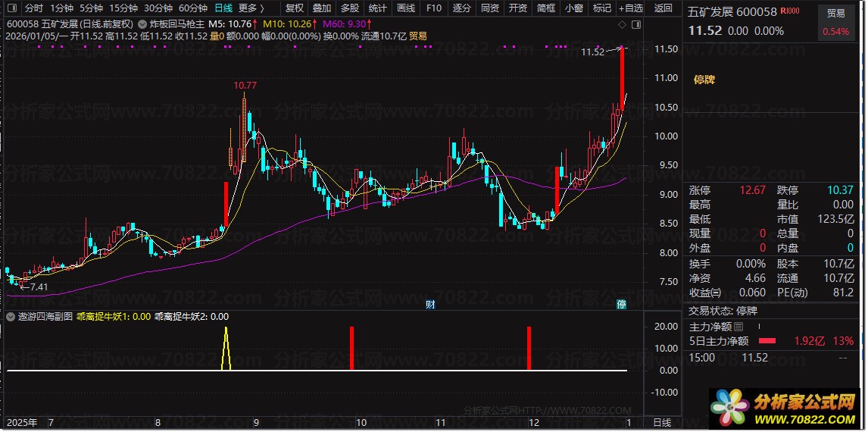Click the yellow 停牌 status label
The width and height of the screenshot is (868, 432).
pos(704,80)
